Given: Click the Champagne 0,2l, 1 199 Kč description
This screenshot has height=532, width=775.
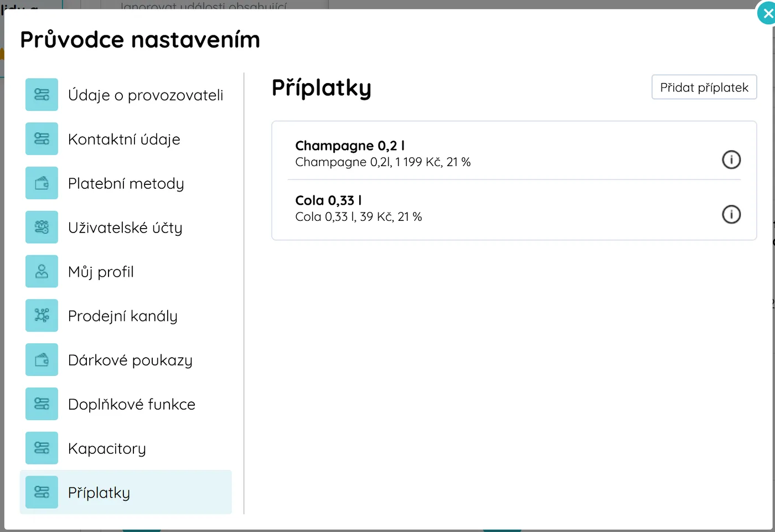Looking at the screenshot, I should (383, 162).
